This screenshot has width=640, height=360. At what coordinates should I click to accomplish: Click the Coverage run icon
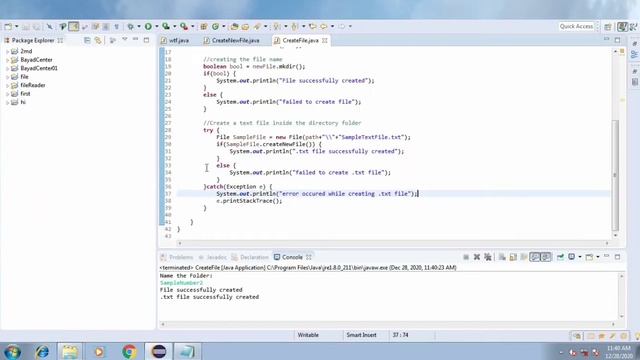click(x=166, y=27)
